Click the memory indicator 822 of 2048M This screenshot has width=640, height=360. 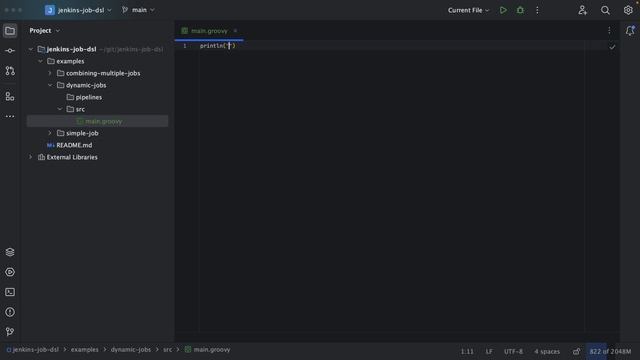coord(610,351)
